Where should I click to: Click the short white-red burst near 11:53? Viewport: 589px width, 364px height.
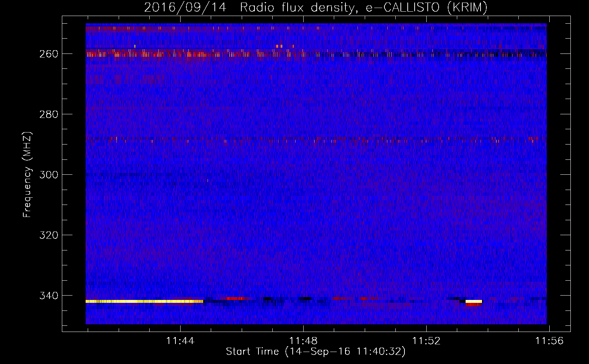(x=474, y=303)
